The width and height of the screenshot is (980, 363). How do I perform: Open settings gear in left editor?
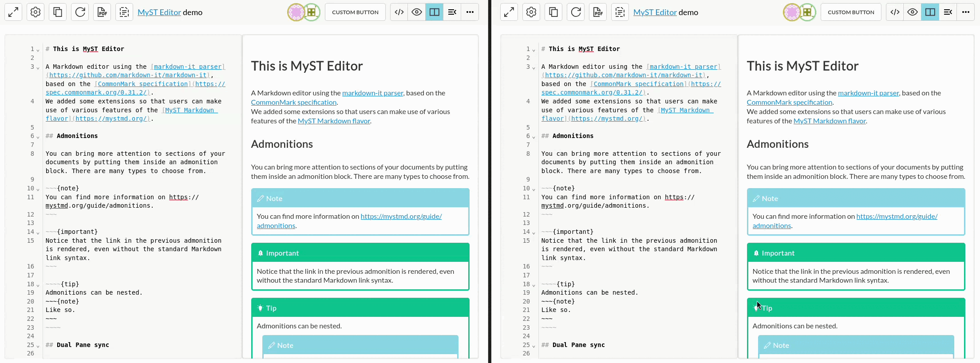tap(36, 12)
